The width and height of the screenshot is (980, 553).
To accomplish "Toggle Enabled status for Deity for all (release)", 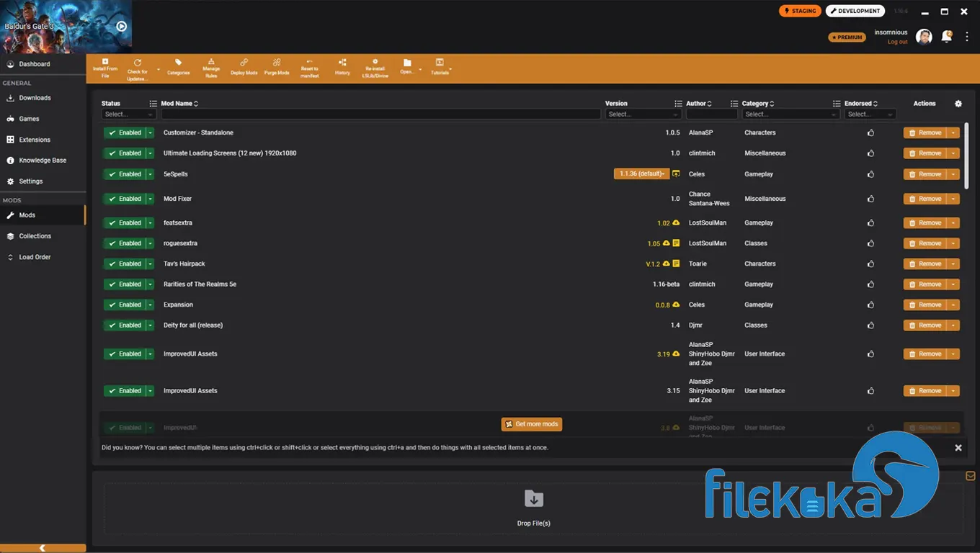I will [x=125, y=325].
